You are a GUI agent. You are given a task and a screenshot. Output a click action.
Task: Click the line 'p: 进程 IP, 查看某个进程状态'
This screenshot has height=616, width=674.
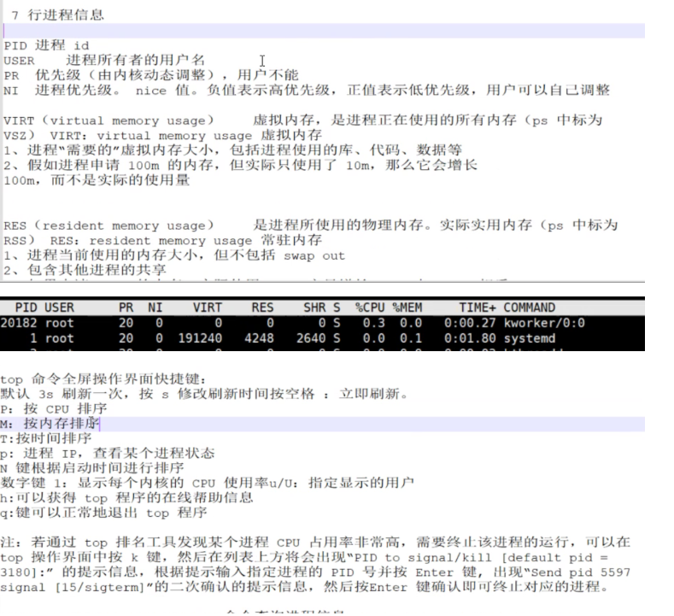108,453
